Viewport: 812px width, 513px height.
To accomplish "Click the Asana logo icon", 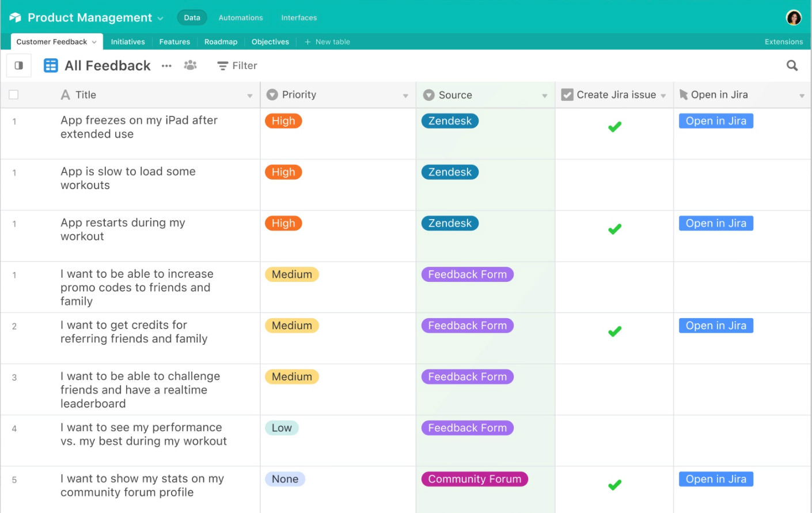I will pyautogui.click(x=15, y=17).
